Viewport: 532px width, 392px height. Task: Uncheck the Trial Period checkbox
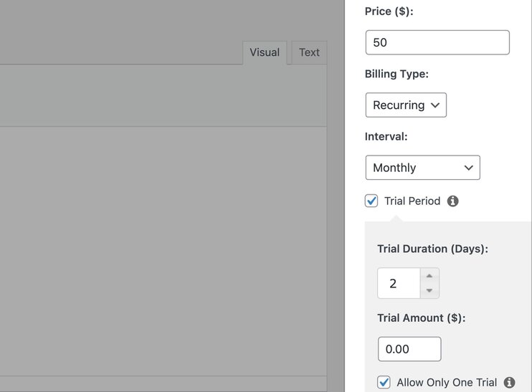371,201
